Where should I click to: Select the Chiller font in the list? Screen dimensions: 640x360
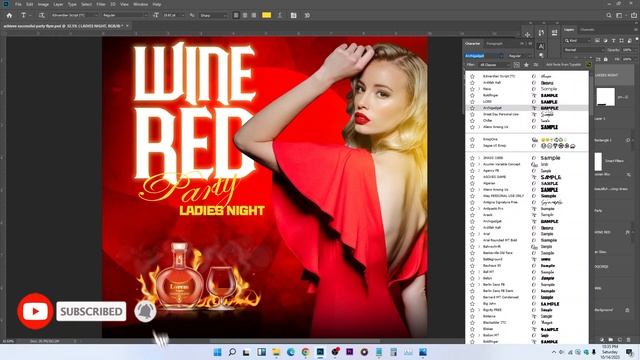(x=527, y=120)
